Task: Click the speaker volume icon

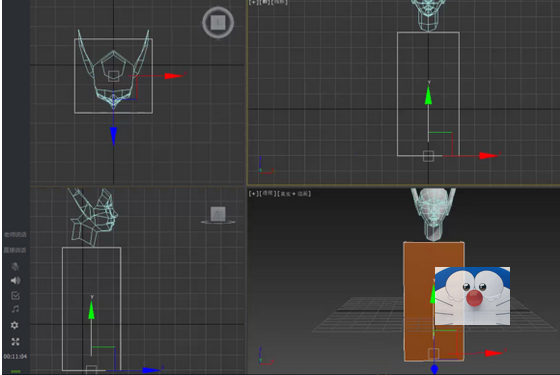Action: [x=15, y=281]
